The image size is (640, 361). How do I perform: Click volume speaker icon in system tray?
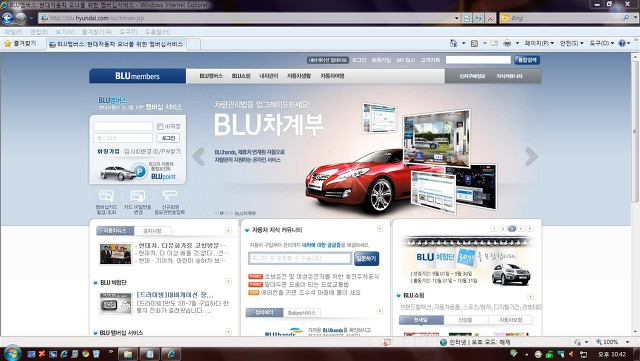pyautogui.click(x=571, y=354)
